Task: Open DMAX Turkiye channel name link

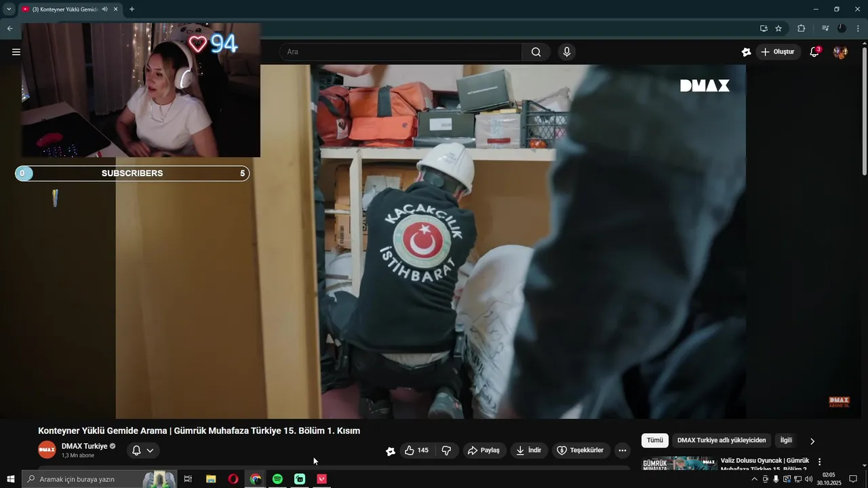Action: coord(85,446)
